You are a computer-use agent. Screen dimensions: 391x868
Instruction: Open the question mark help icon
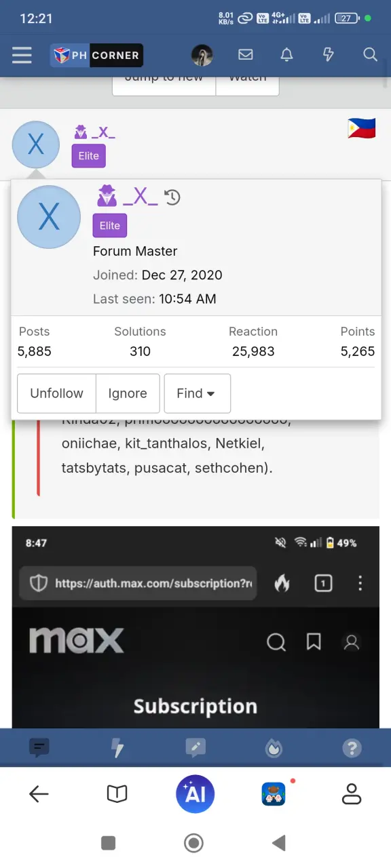352,748
